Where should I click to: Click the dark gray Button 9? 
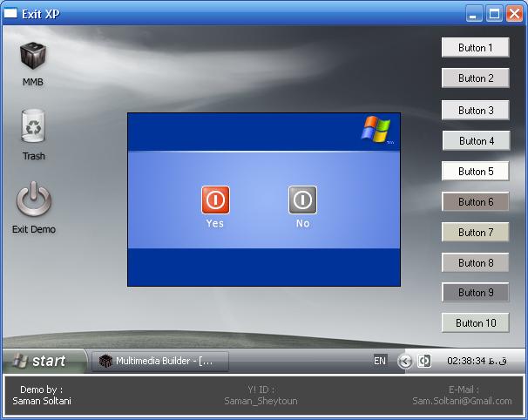coord(475,293)
